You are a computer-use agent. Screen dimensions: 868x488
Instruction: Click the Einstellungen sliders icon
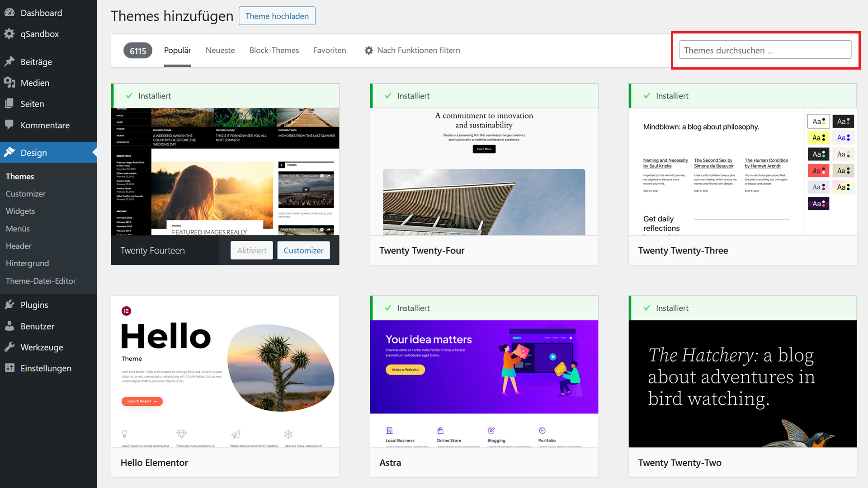(9, 368)
